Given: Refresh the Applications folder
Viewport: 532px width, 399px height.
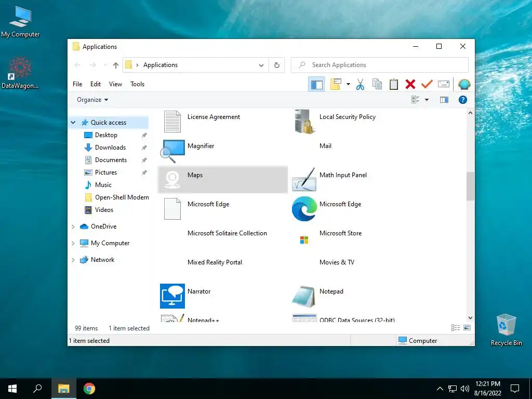Looking at the screenshot, I should click(x=277, y=65).
